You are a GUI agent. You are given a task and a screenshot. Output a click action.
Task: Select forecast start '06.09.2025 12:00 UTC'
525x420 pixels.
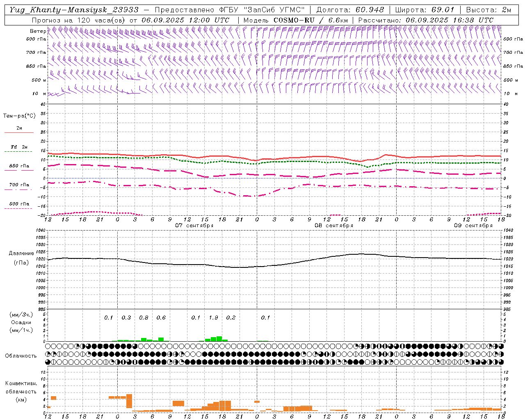[x=185, y=20]
